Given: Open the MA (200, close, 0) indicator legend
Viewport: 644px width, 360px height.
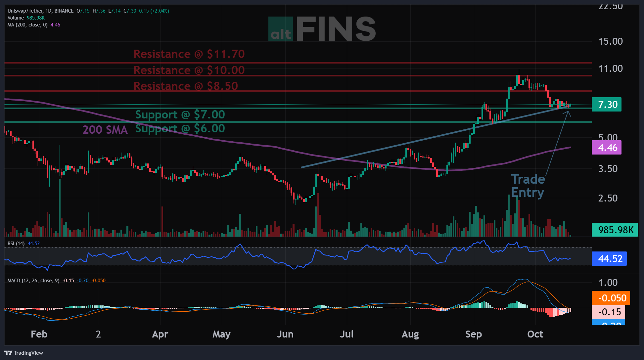Looking at the screenshot, I should tap(34, 25).
